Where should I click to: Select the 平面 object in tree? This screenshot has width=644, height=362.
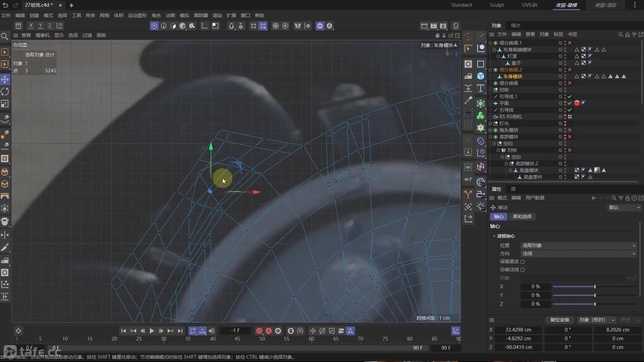coord(504,103)
